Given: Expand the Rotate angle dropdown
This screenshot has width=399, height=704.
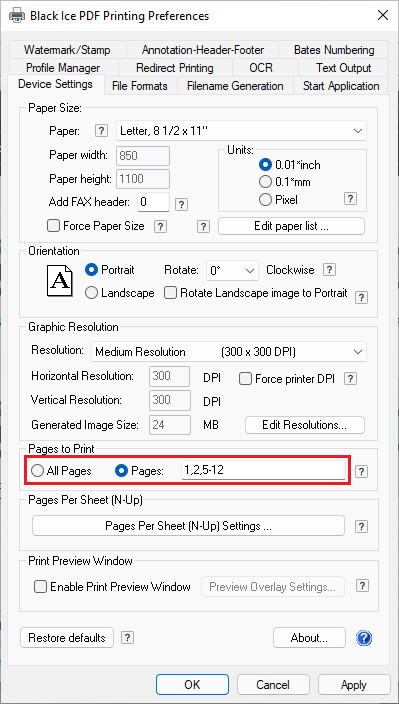Looking at the screenshot, I should 232,271.
